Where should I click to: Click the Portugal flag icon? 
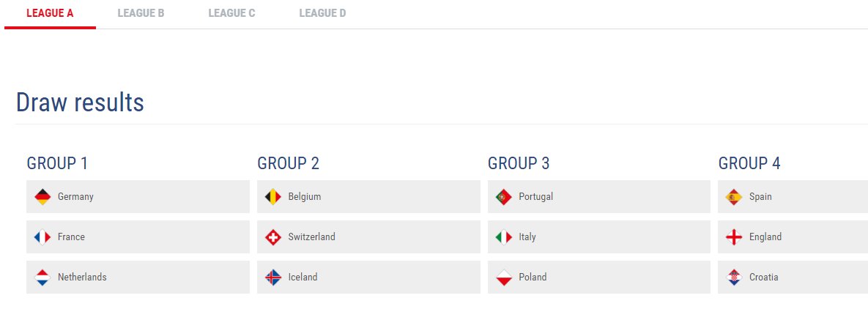point(504,196)
